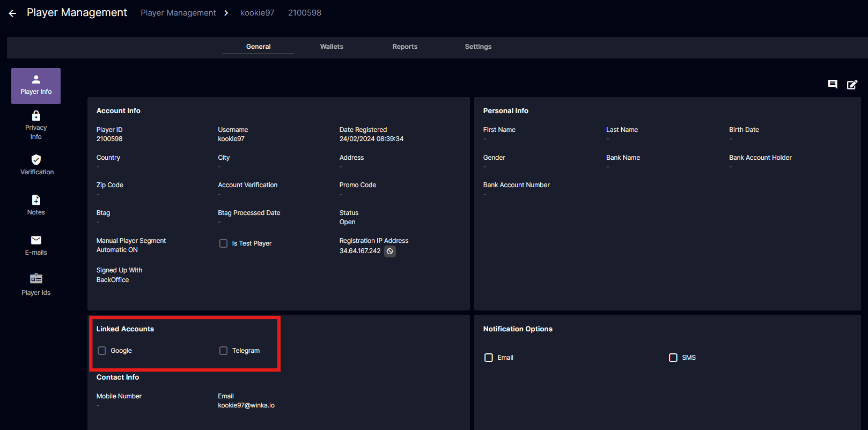Block the registration IP address icon
The height and width of the screenshot is (430, 868).
point(390,251)
